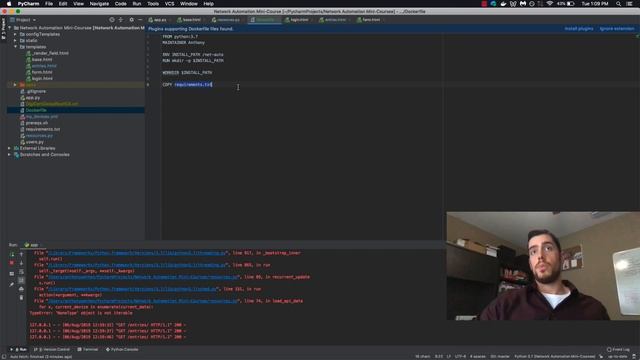Expand the configTemplates folder
640x360 pixels.
pos(16,34)
